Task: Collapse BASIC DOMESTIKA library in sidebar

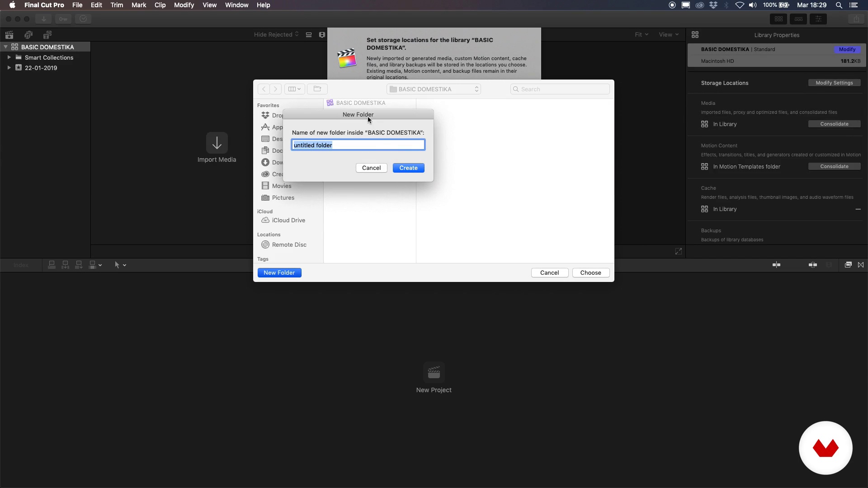Action: click(5, 47)
